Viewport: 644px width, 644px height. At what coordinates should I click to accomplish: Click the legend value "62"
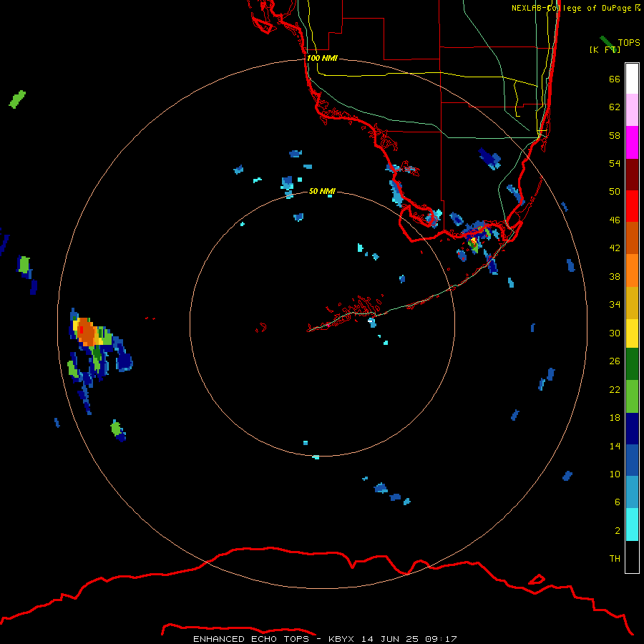(615, 107)
